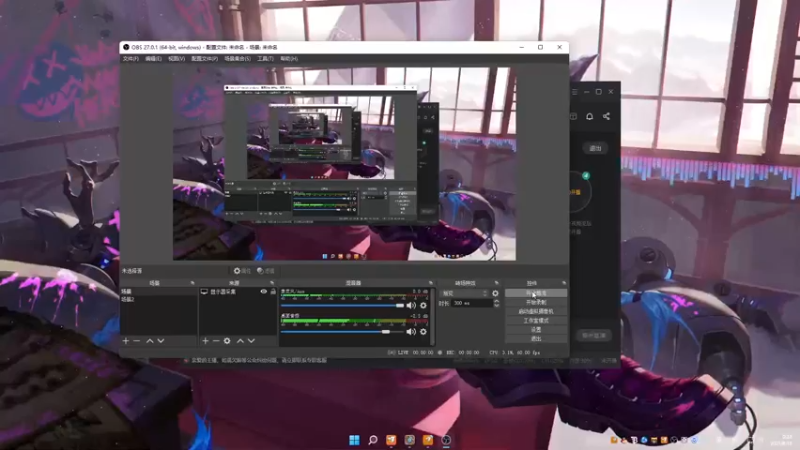This screenshot has height=450, width=800.
Task: Open the hamburger menu in background window
Action: [574, 92]
